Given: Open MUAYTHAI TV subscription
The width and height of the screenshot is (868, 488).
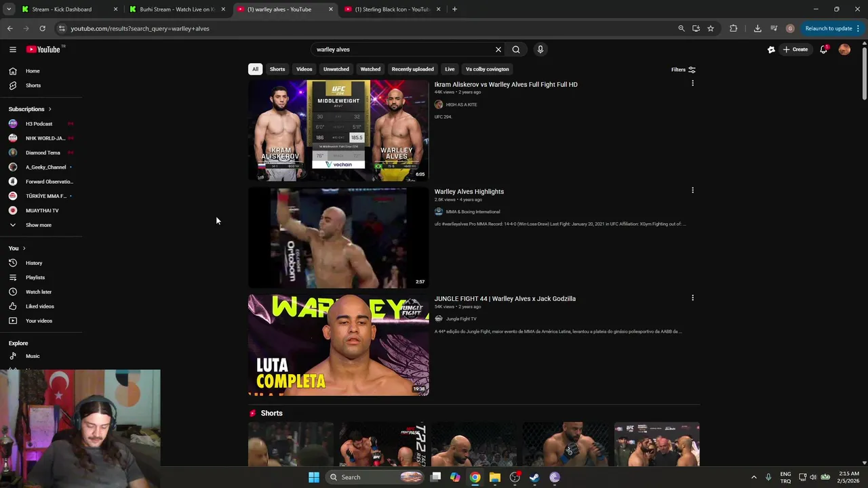Looking at the screenshot, I should point(41,211).
